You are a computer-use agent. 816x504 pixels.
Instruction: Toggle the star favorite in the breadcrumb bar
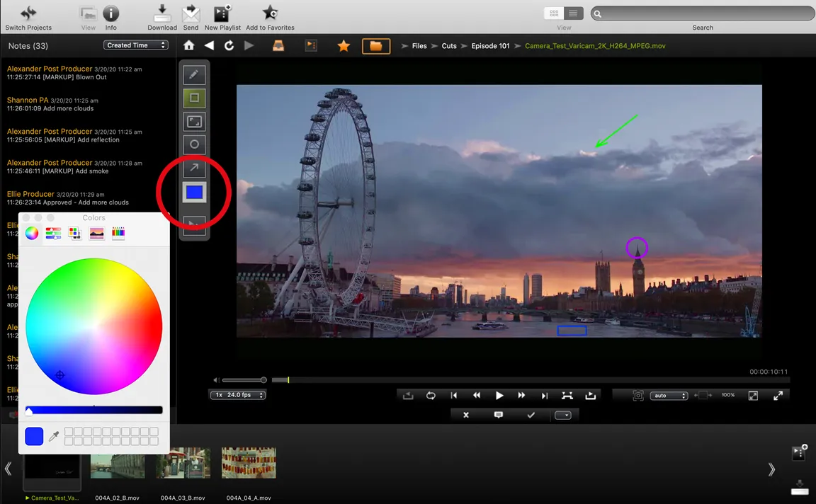pos(344,45)
